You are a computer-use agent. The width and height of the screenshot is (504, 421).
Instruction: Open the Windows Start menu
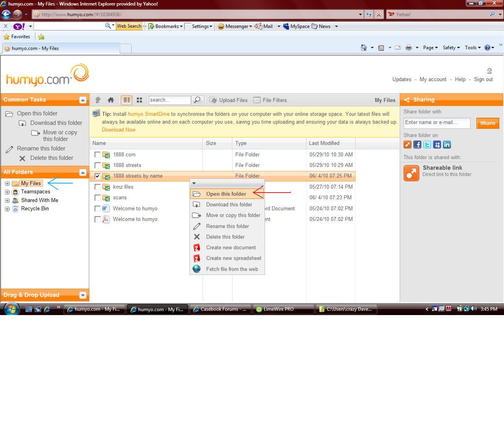pyautogui.click(x=11, y=309)
